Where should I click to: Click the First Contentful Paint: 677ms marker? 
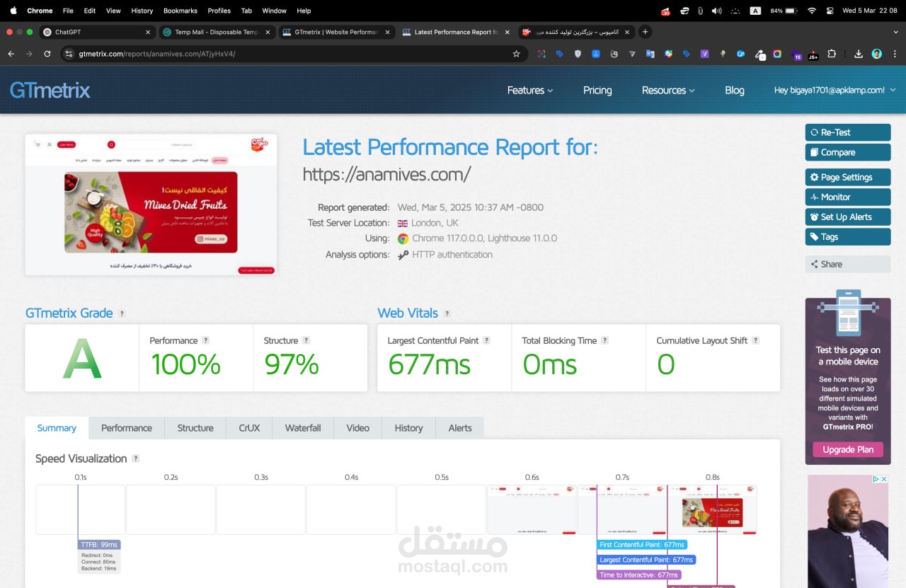point(642,545)
